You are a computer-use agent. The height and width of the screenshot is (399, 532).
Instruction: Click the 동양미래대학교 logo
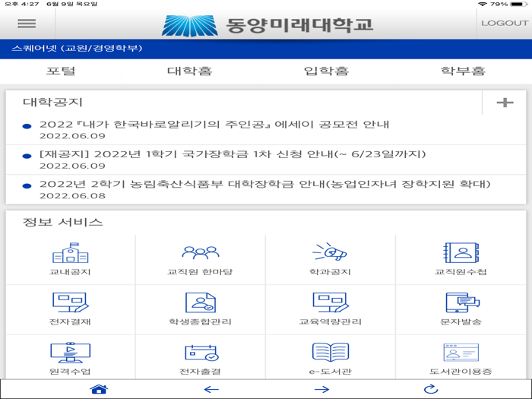(x=268, y=25)
